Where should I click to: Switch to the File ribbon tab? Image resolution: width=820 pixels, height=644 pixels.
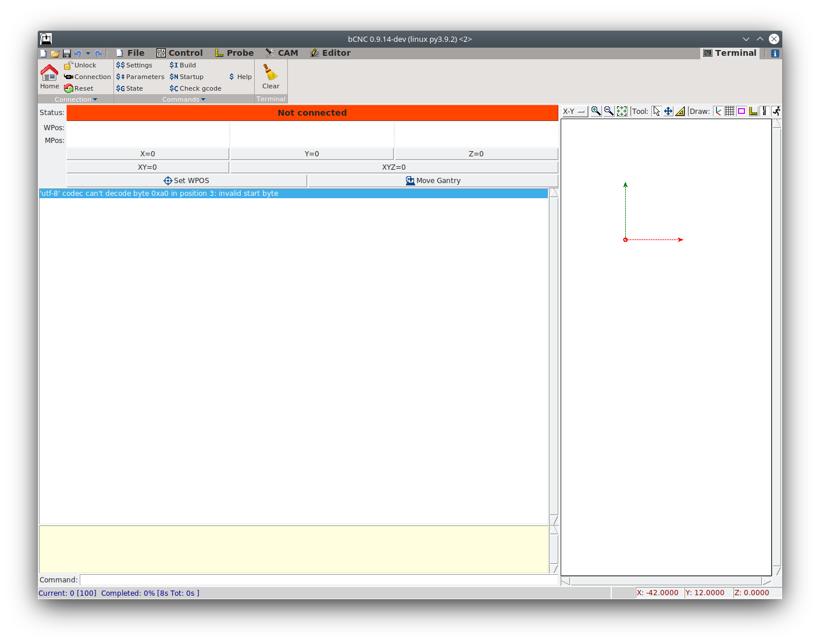point(130,53)
